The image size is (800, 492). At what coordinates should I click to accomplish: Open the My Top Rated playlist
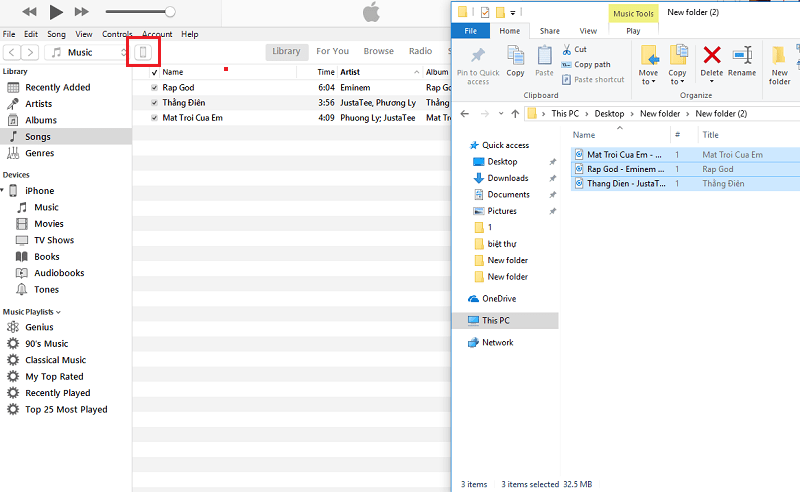point(54,377)
